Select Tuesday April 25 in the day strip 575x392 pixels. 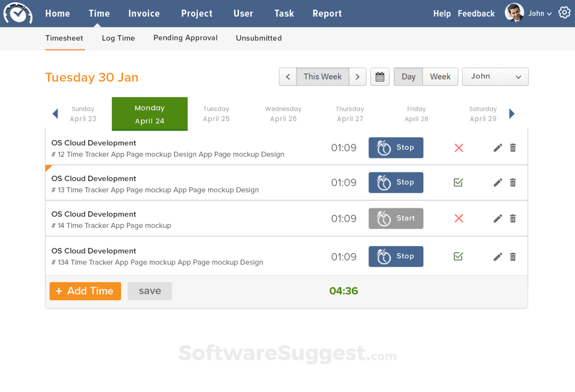pos(216,114)
